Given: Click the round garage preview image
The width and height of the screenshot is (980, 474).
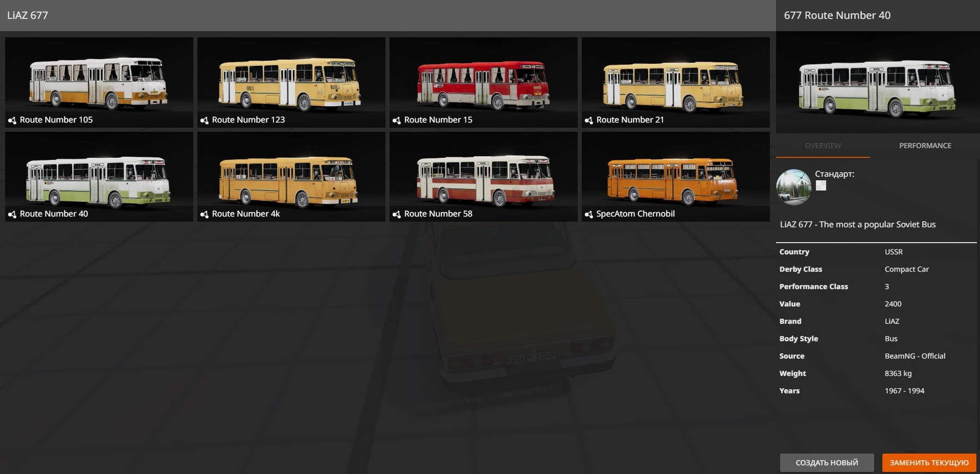Looking at the screenshot, I should [794, 187].
